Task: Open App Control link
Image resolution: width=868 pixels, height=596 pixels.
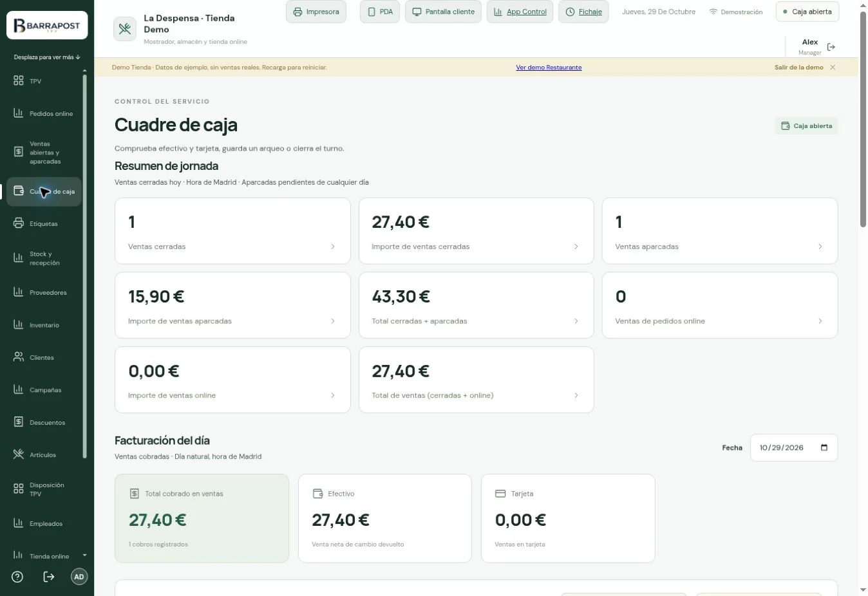Action: pyautogui.click(x=520, y=12)
